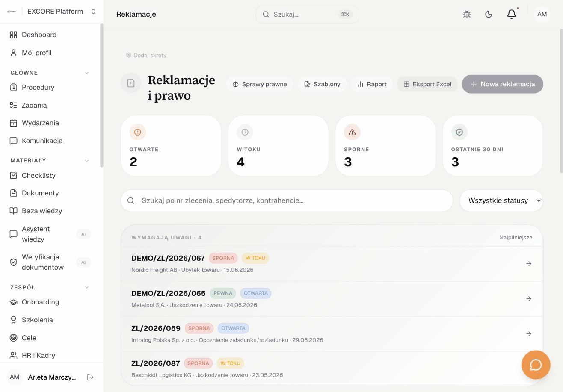Open the Dashboard grid icon
Viewport: 563px width, 392px height.
14,35
